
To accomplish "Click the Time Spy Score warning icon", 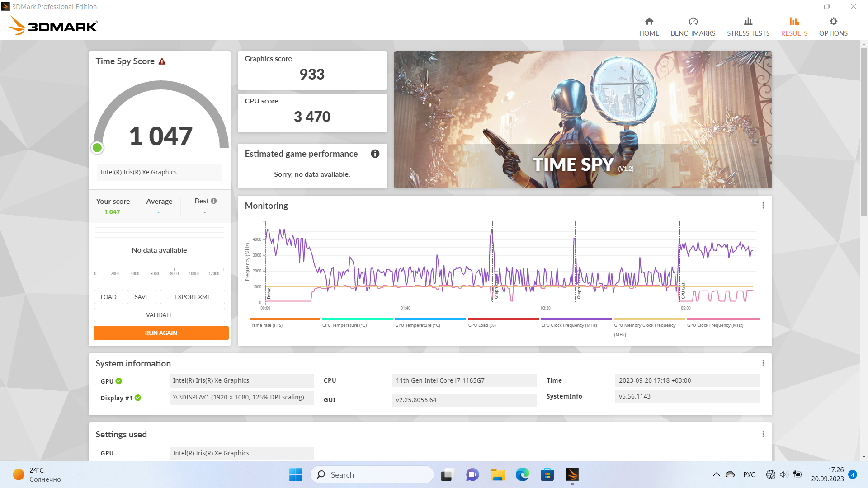I will (162, 61).
